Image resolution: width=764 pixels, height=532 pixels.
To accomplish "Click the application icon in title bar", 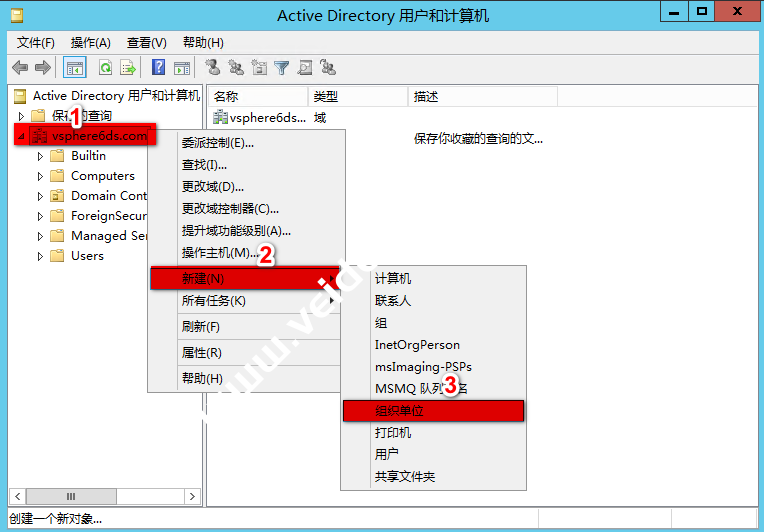I will point(17,16).
